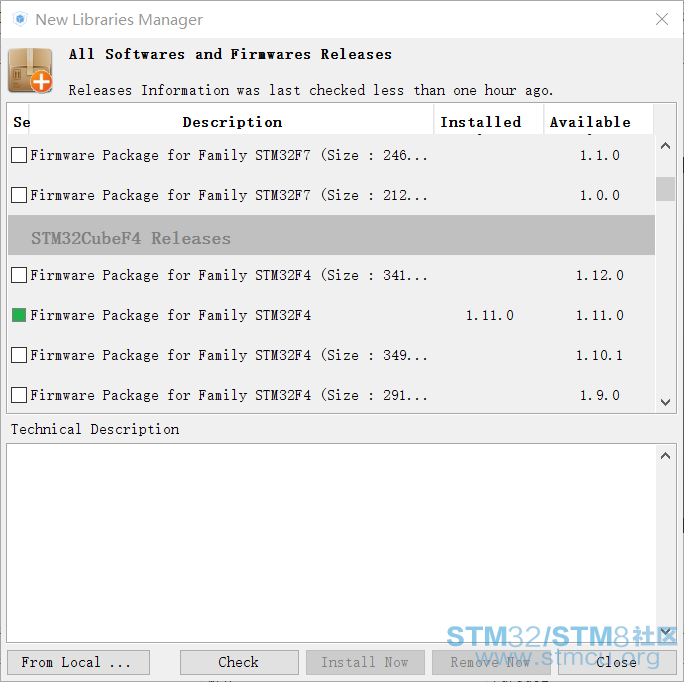
Task: Click the releases list scroll up arrow
Action: [665, 146]
